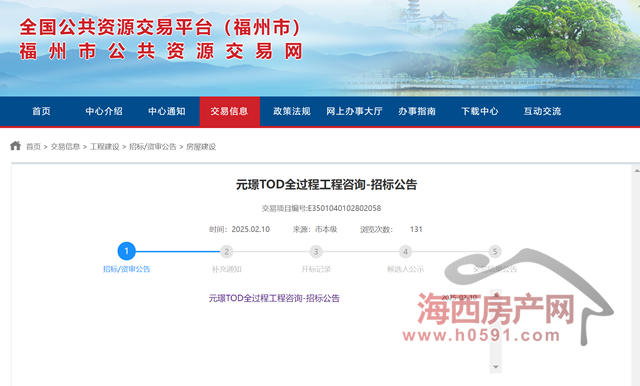This screenshot has width=640, height=386.
Task: Open 网上办事大厅 navigation item
Action: tap(354, 111)
